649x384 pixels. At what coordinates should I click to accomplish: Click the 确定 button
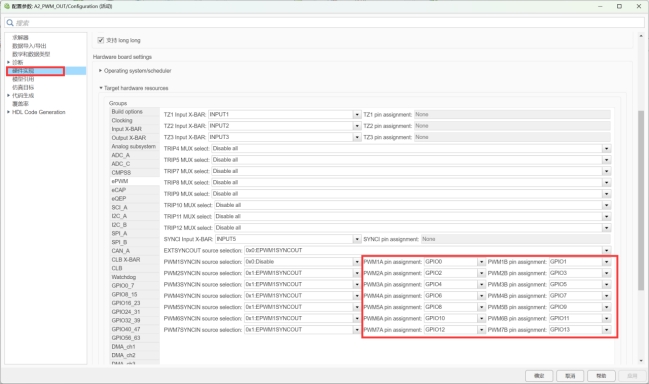[x=539, y=376]
